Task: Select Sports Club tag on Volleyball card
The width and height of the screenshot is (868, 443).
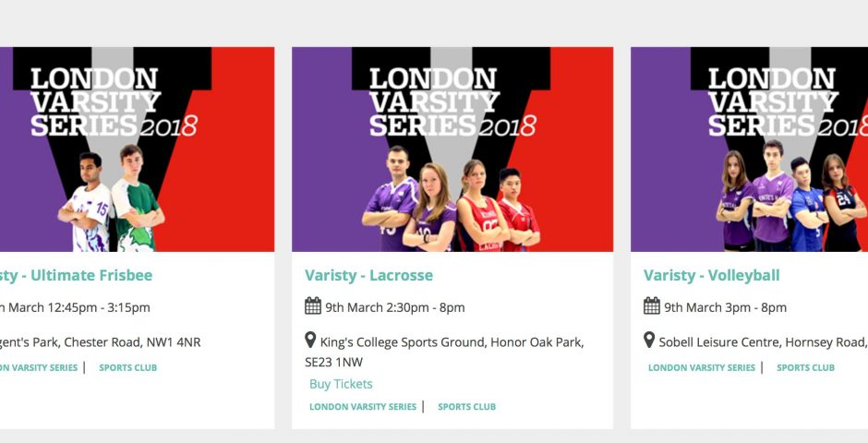Action: [x=805, y=368]
